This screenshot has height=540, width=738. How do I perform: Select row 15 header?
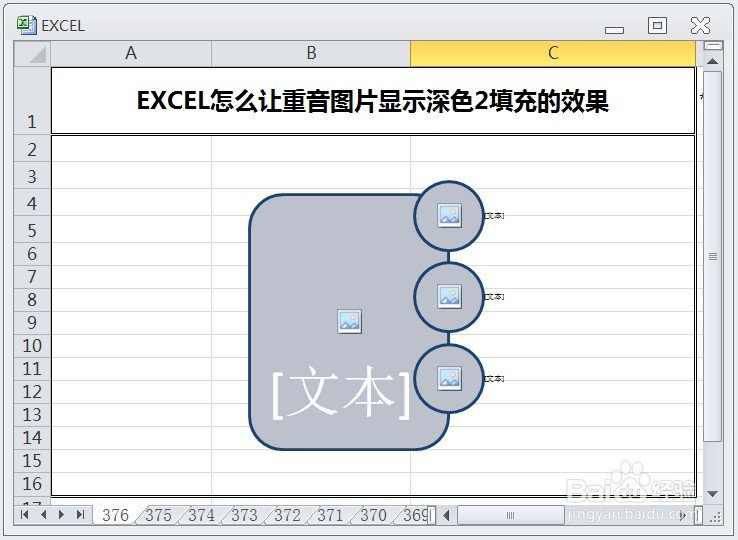(x=32, y=461)
